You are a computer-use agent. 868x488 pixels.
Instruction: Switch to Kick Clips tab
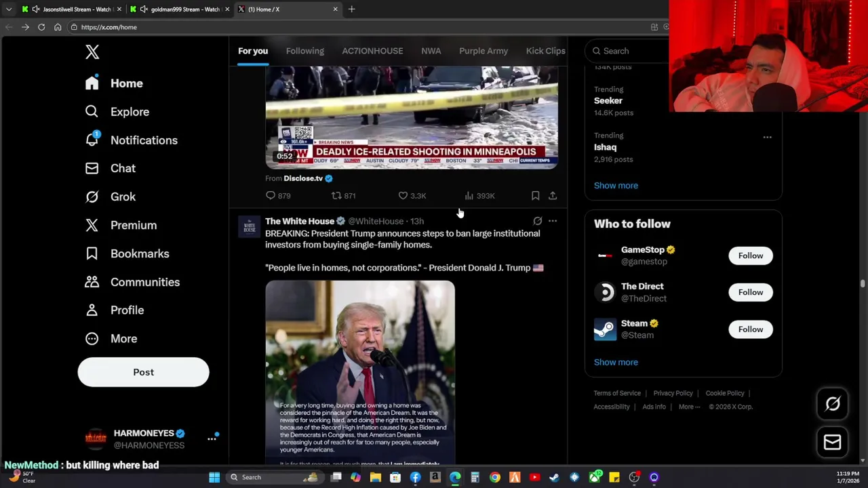coord(545,51)
